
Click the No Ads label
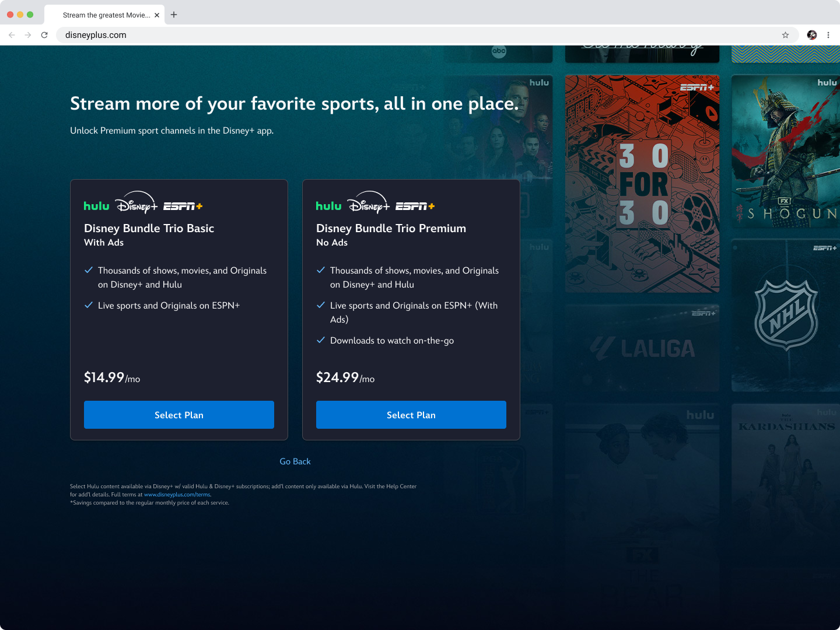(332, 243)
